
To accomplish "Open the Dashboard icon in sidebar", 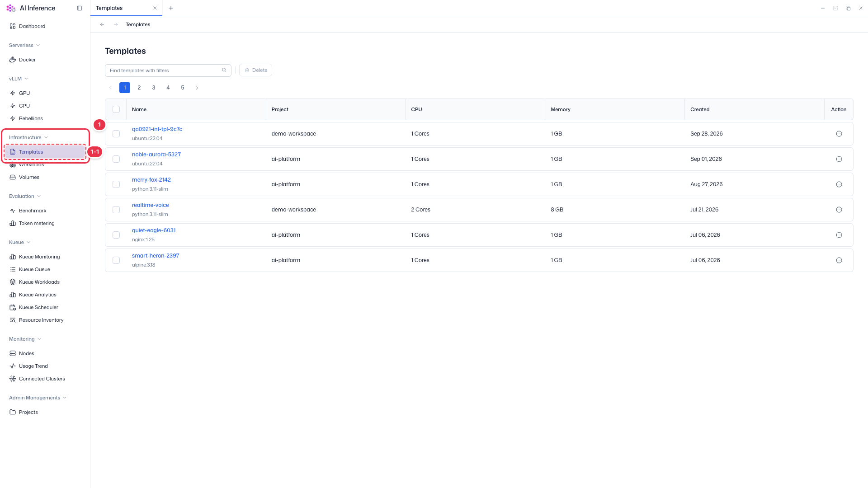I will point(13,26).
